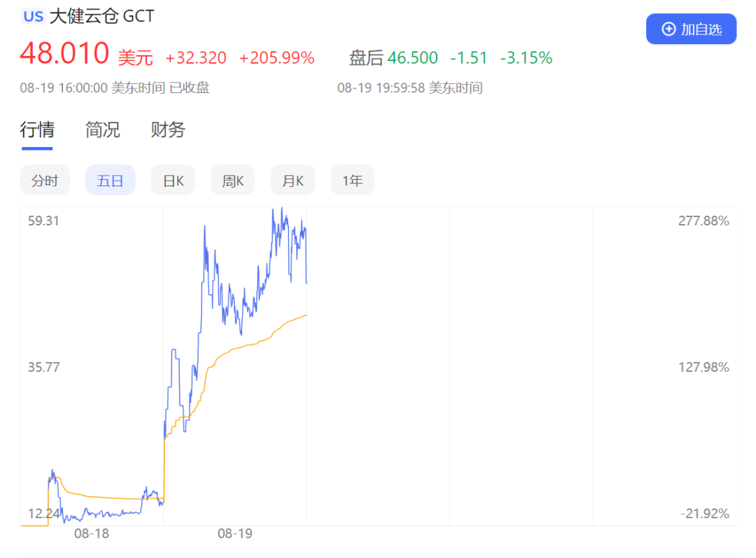
Task: Click the 59.31 price axis label
Action: pyautogui.click(x=43, y=221)
